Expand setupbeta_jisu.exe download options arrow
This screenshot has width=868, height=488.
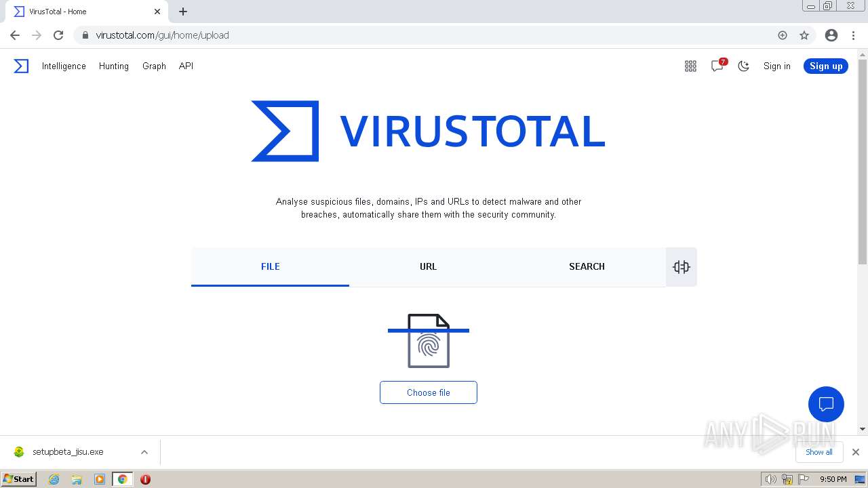pyautogui.click(x=144, y=452)
